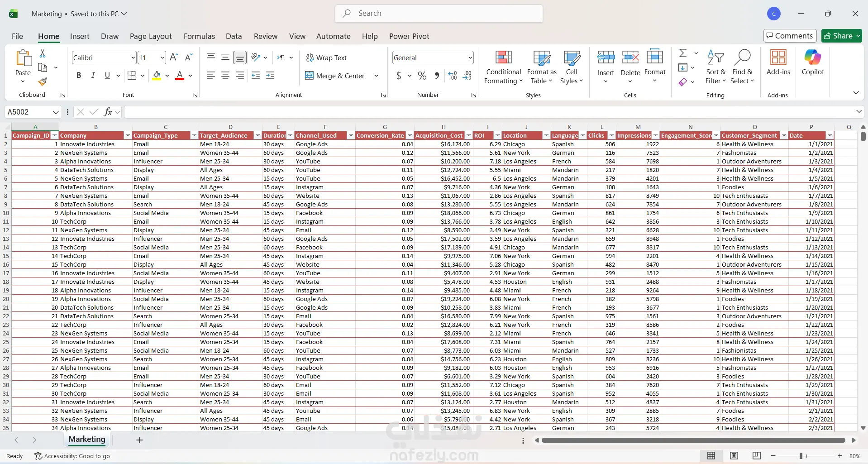868x464 pixels.
Task: Open the Company column filter dropdown
Action: tap(128, 135)
